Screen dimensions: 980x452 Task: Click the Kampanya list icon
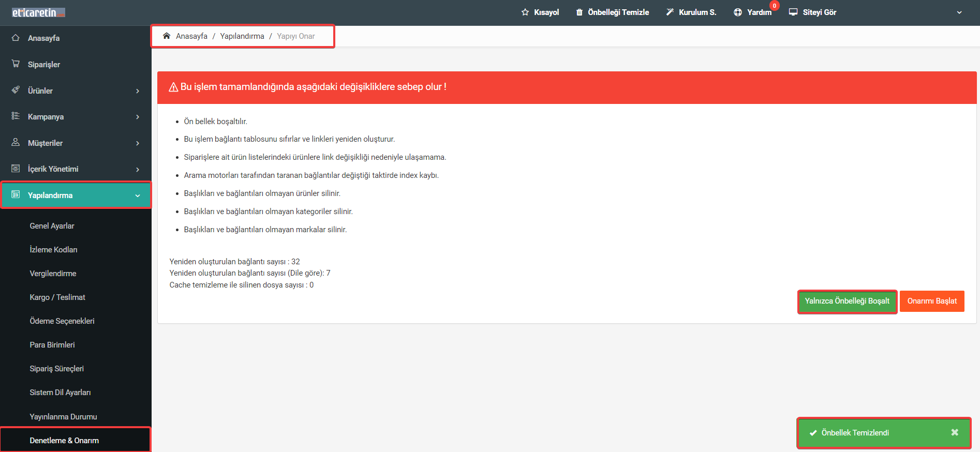click(16, 116)
